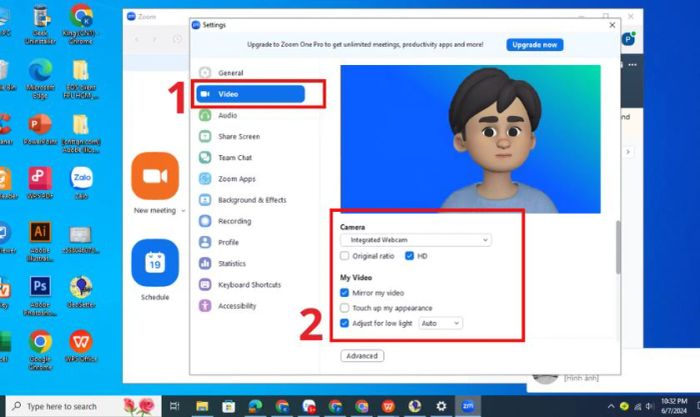Image resolution: width=700 pixels, height=417 pixels.
Task: Open Adobe Photoshop desktop icon
Action: click(40, 286)
